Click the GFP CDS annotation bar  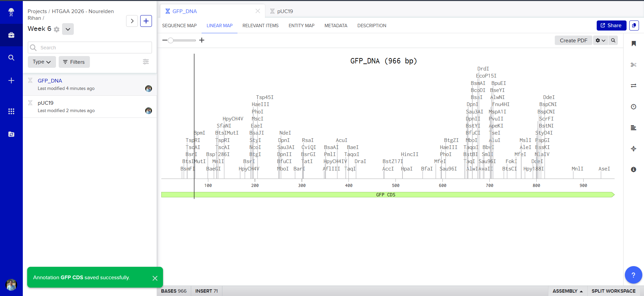click(388, 195)
